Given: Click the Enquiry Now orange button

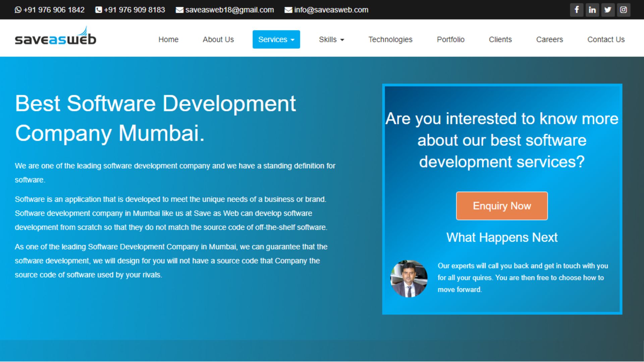Looking at the screenshot, I should pos(502,205).
